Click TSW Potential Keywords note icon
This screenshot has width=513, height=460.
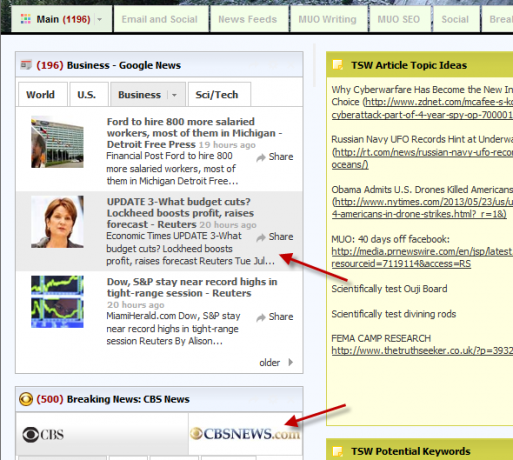337,451
